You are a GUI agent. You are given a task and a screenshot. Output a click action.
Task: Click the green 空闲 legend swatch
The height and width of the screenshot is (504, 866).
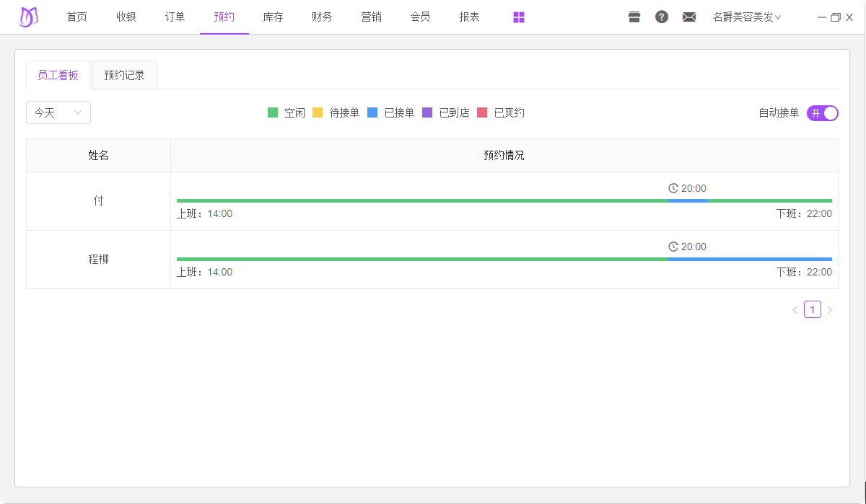point(273,112)
